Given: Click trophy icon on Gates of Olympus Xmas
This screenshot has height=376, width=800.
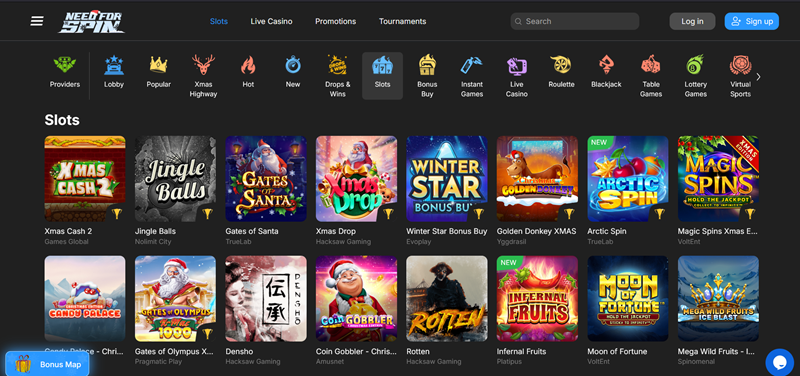Looking at the screenshot, I should pyautogui.click(x=208, y=333).
